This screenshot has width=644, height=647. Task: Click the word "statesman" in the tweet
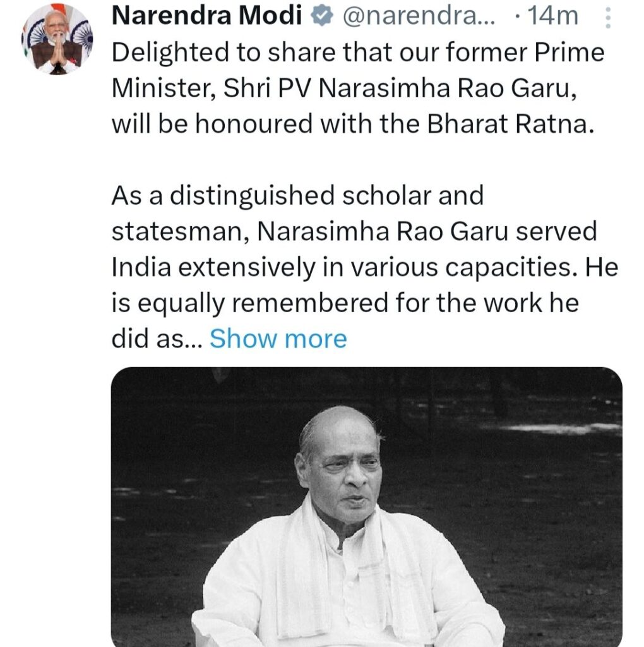[179, 232]
